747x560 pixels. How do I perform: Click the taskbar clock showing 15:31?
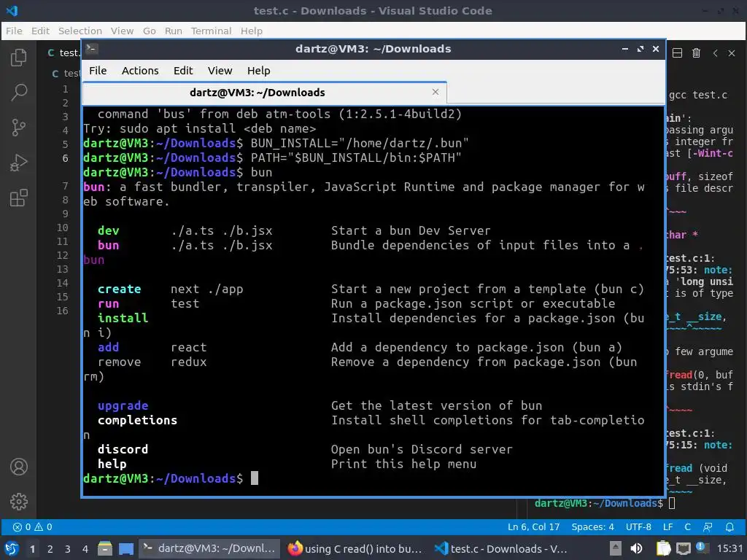pos(729,548)
